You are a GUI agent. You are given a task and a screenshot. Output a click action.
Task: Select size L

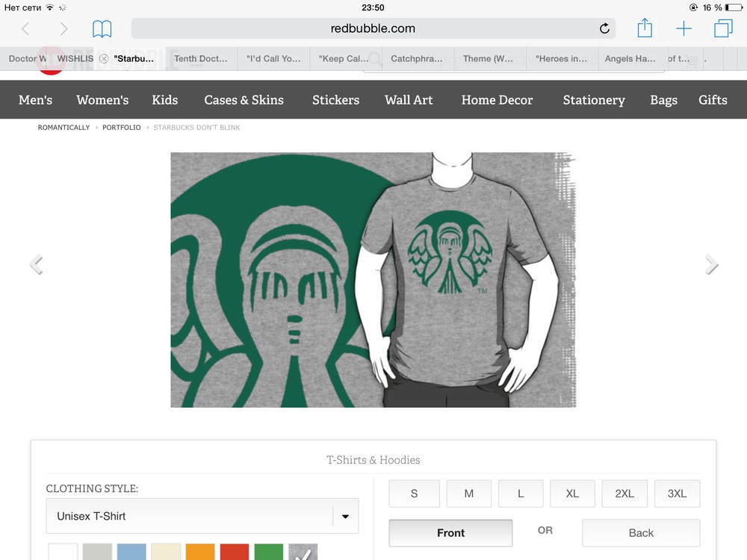click(521, 494)
